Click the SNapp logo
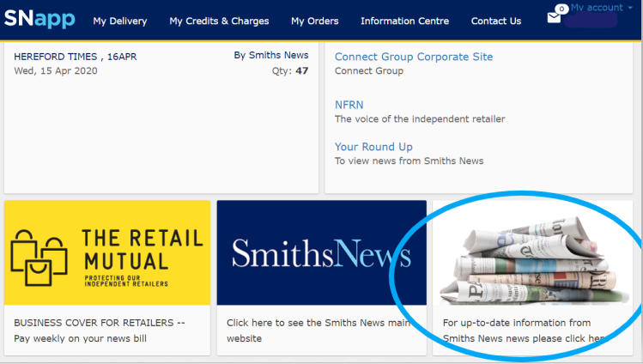643x364 pixels. pos(39,19)
